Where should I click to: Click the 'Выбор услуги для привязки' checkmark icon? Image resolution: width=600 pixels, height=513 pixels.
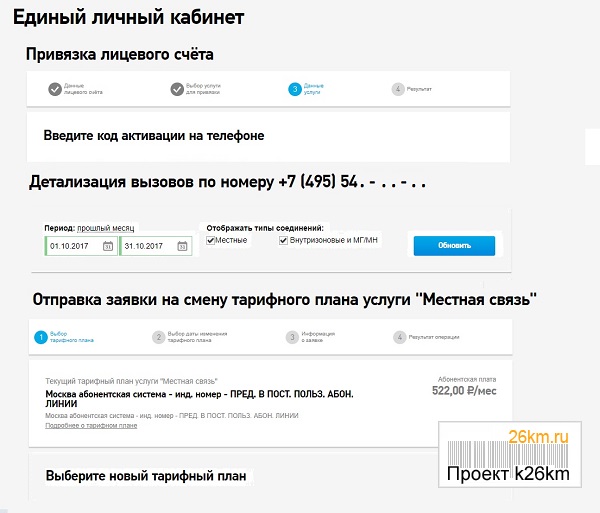tap(177, 89)
